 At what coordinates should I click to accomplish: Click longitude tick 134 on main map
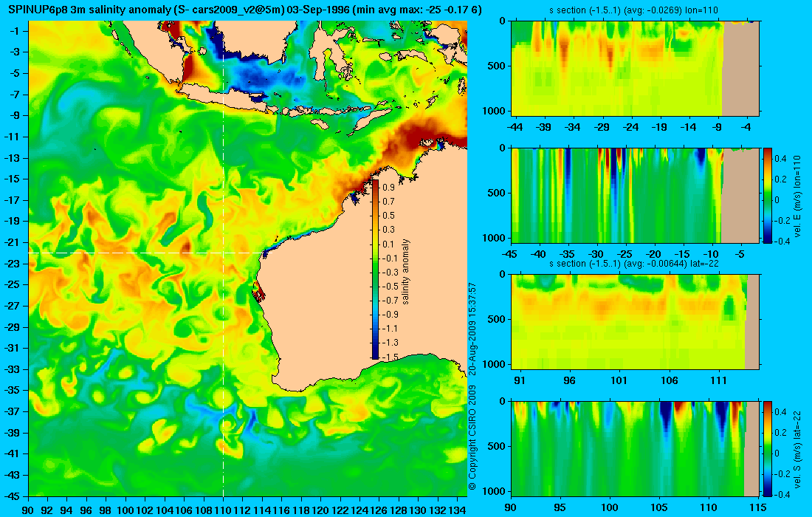click(x=457, y=510)
